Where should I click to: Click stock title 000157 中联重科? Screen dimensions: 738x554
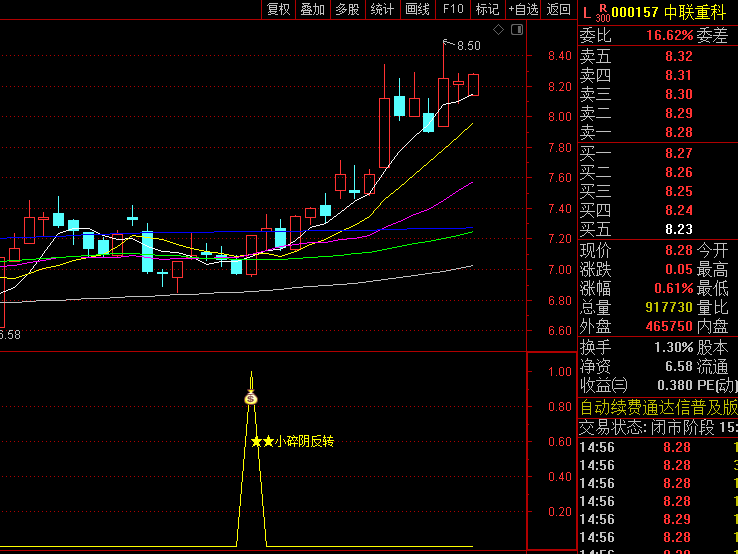pos(668,12)
